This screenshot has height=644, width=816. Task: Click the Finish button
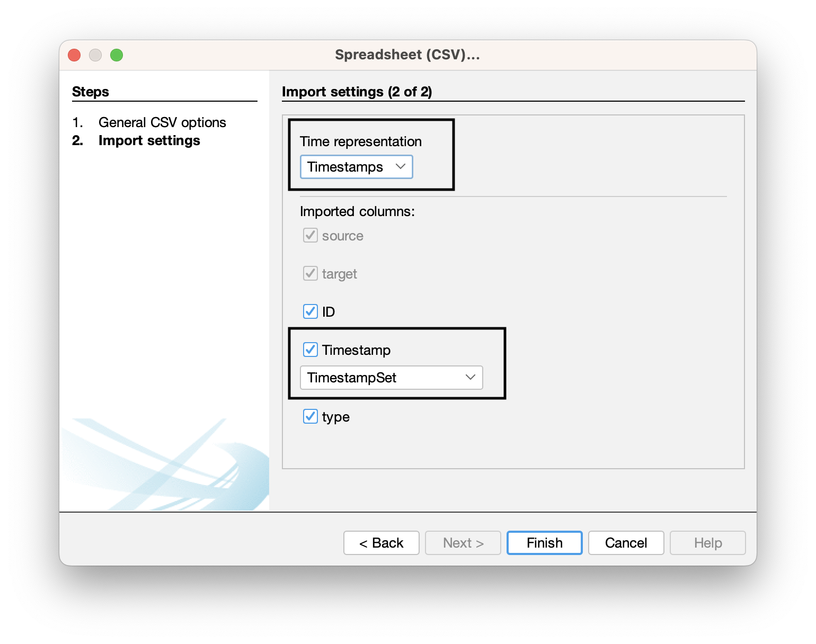[544, 543]
